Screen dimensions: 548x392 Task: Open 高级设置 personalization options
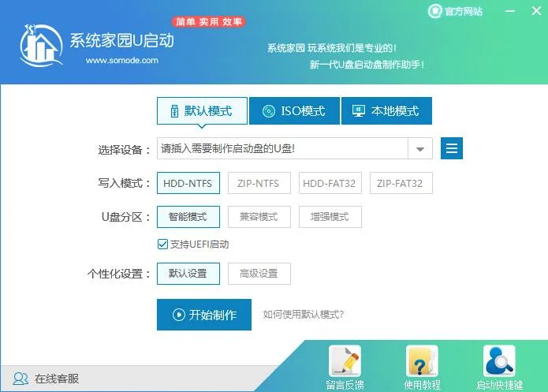pos(259,274)
